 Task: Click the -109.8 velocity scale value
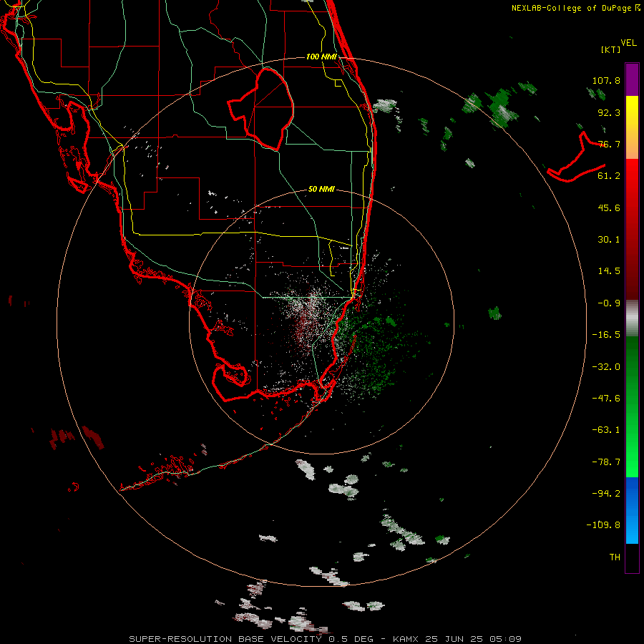click(603, 525)
